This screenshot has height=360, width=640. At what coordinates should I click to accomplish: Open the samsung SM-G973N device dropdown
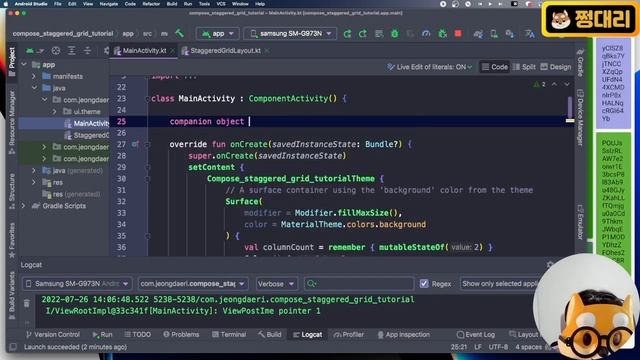[290, 33]
